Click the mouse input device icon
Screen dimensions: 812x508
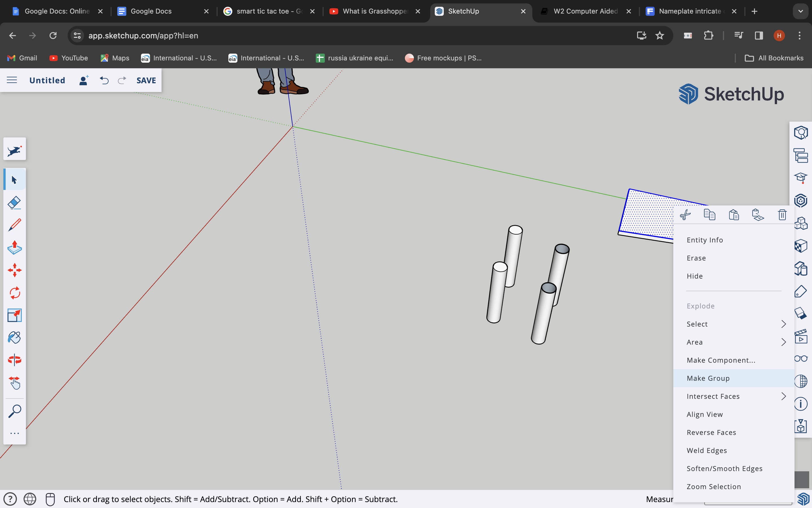50,499
